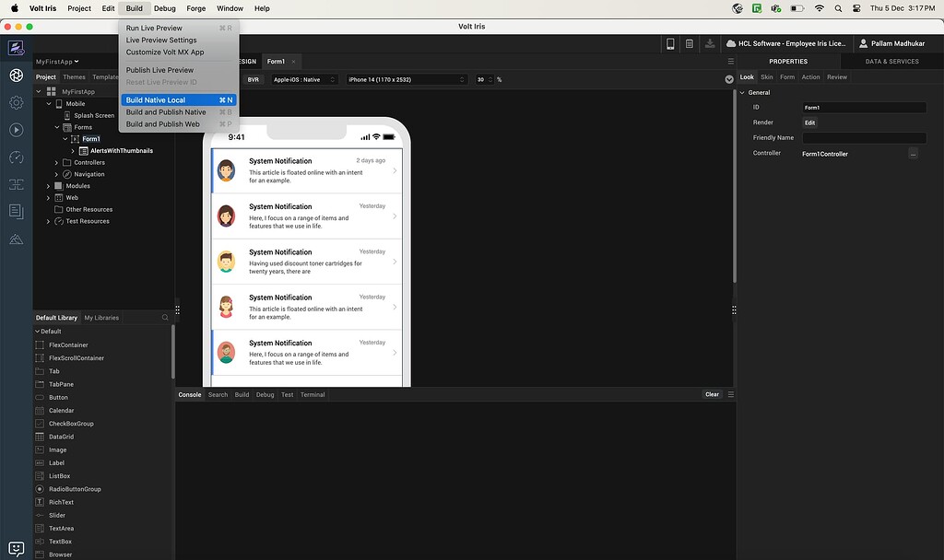Expand the Test Resources node

[49, 221]
